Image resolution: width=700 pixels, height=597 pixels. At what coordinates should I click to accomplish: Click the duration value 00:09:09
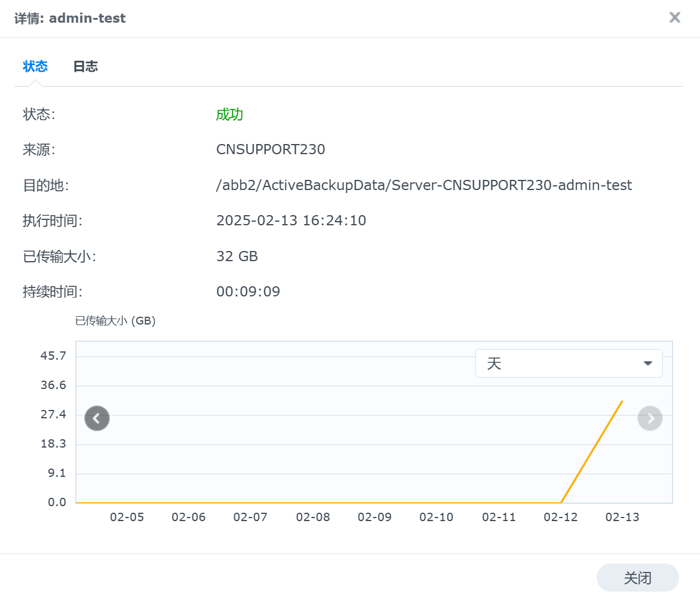[x=248, y=292]
